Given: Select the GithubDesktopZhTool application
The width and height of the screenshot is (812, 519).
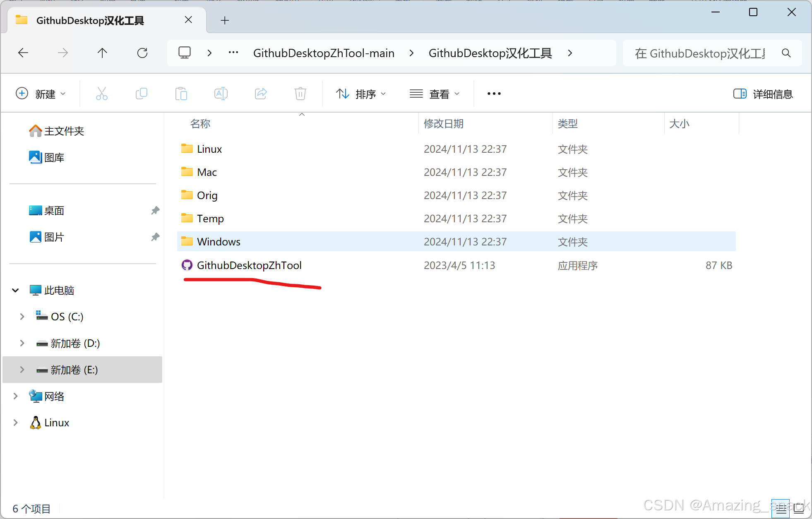Looking at the screenshot, I should coord(456,265).
